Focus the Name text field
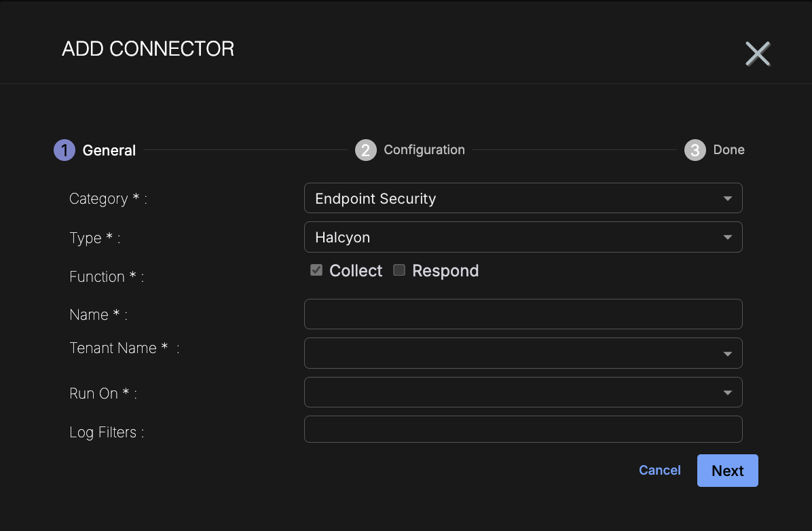Image resolution: width=812 pixels, height=531 pixels. point(523,314)
